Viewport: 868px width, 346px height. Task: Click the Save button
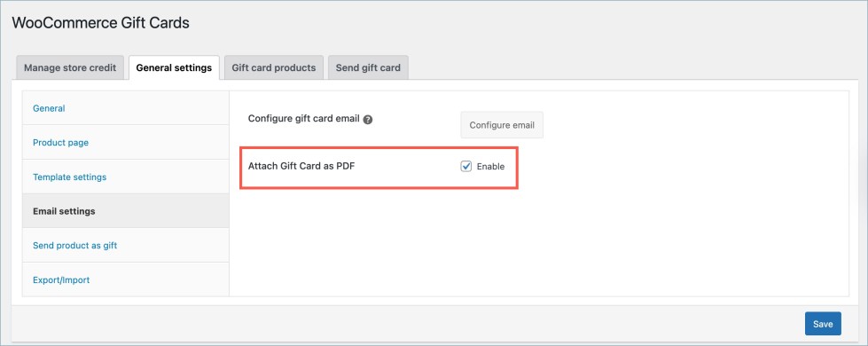(x=823, y=324)
